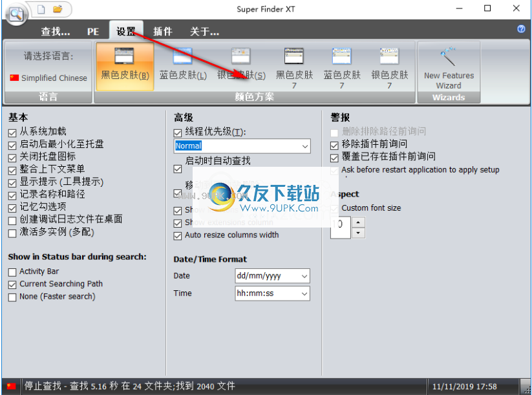Toggle 覆盖已存在插件前询问 checkbox
532x395 pixels.
point(334,158)
